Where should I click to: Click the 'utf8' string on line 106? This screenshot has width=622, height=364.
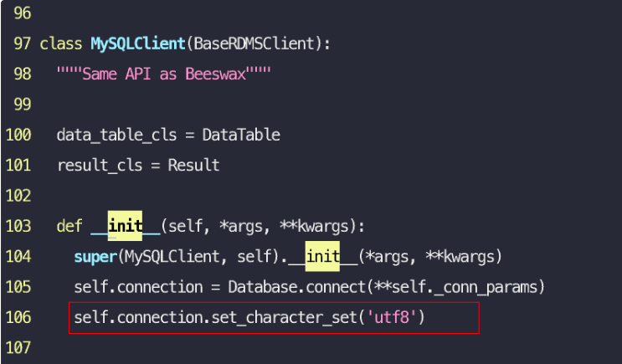coord(392,317)
